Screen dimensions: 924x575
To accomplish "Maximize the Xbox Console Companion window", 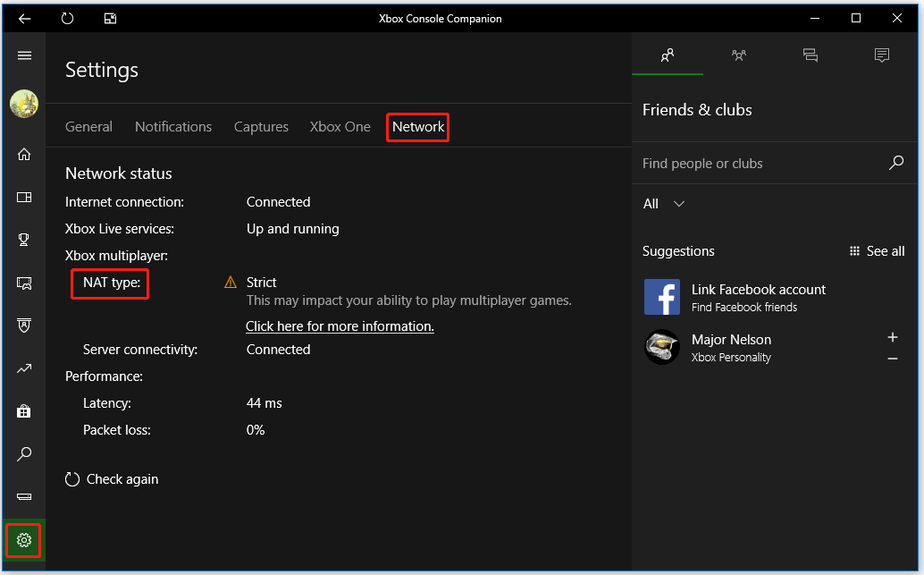I will click(856, 19).
